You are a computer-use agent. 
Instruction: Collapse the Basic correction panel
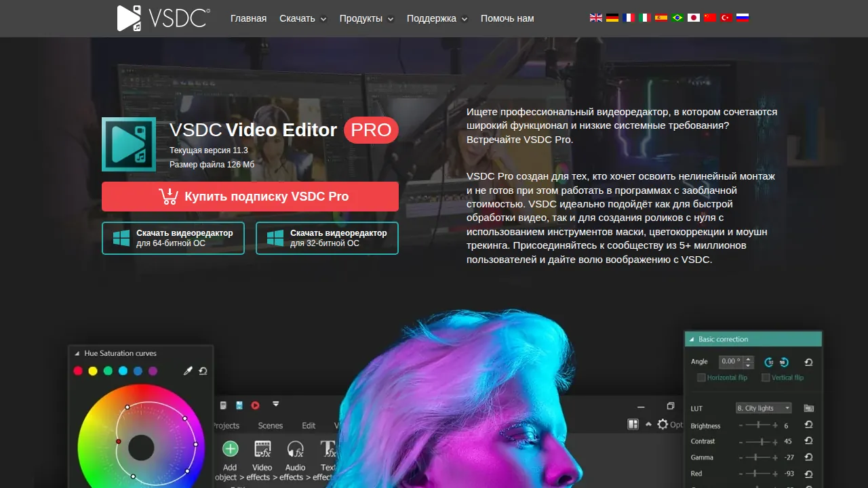pos(692,339)
